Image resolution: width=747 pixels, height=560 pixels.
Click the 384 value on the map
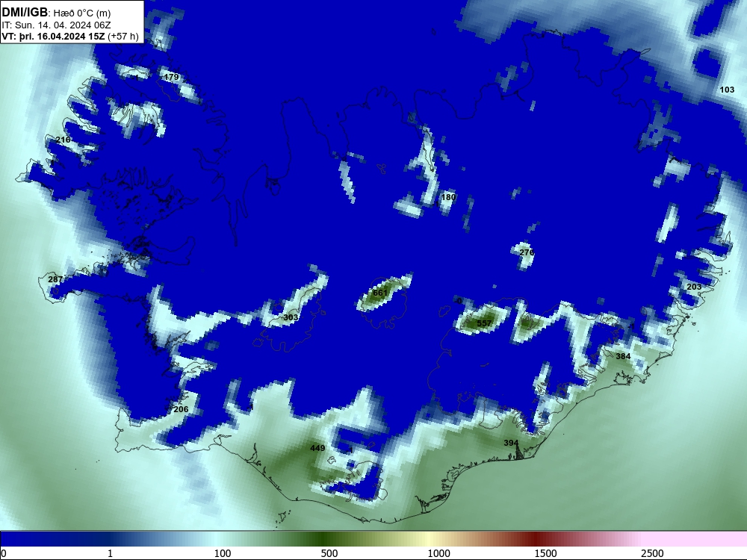tap(623, 356)
